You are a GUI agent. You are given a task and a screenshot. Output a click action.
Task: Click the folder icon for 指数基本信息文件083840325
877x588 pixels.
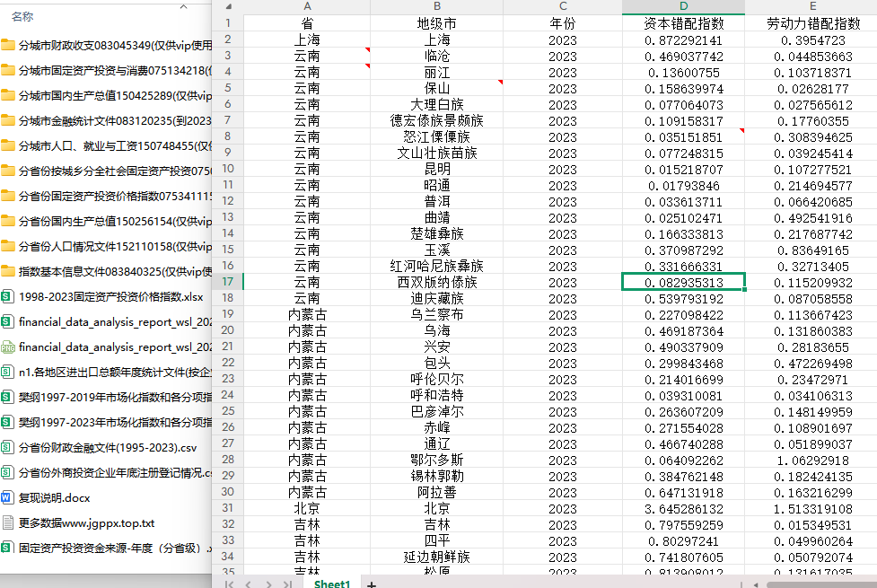(x=8, y=272)
